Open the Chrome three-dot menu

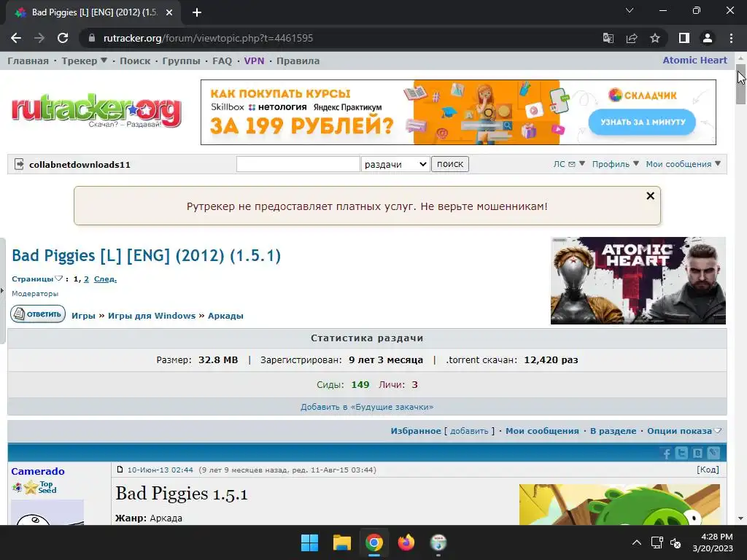coord(731,38)
